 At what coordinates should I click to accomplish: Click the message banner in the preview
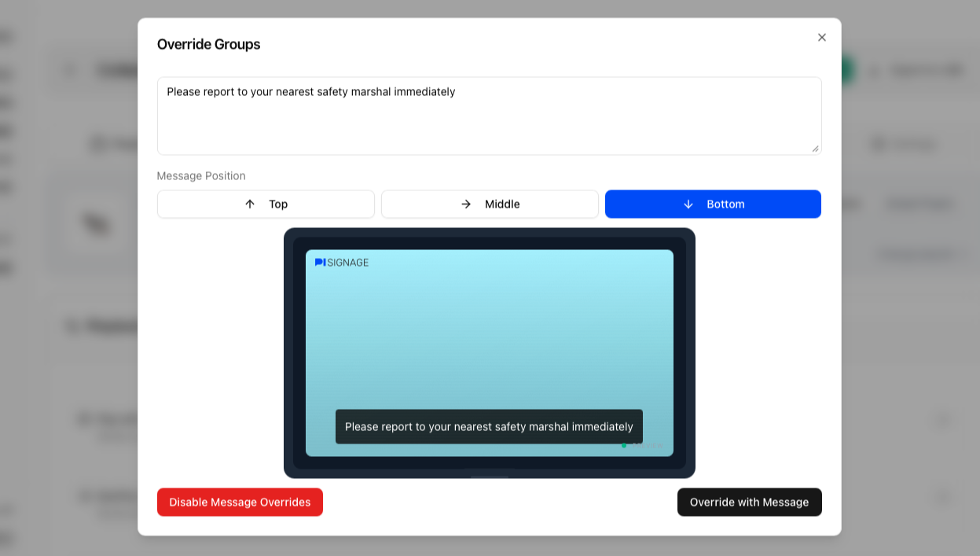click(489, 426)
